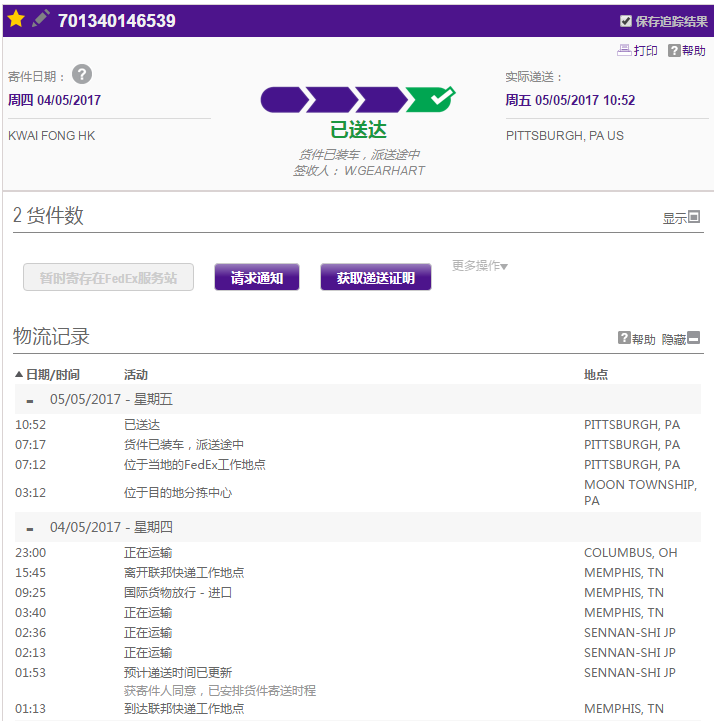This screenshot has height=721, width=714.
Task: Open the 更多操作 dropdown
Action: coord(480,265)
